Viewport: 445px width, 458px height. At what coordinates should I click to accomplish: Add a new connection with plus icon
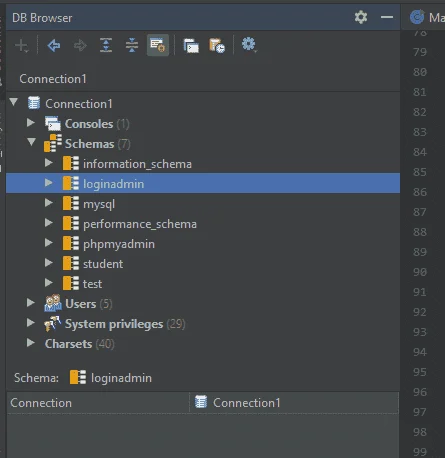coord(22,45)
